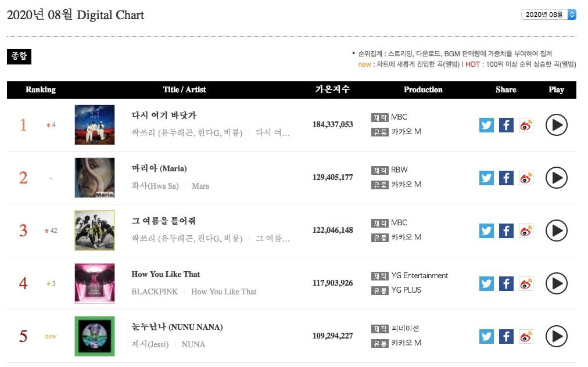Share the rank 4 song on Weibo
The height and width of the screenshot is (367, 588).
[x=526, y=283]
